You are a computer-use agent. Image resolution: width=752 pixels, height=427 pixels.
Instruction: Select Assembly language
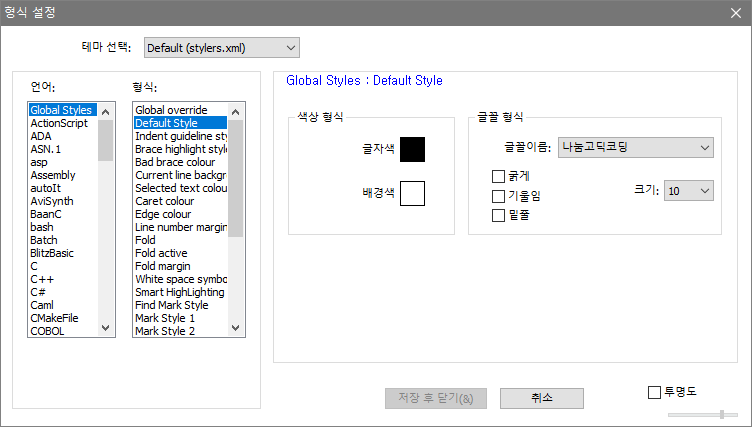click(63, 175)
